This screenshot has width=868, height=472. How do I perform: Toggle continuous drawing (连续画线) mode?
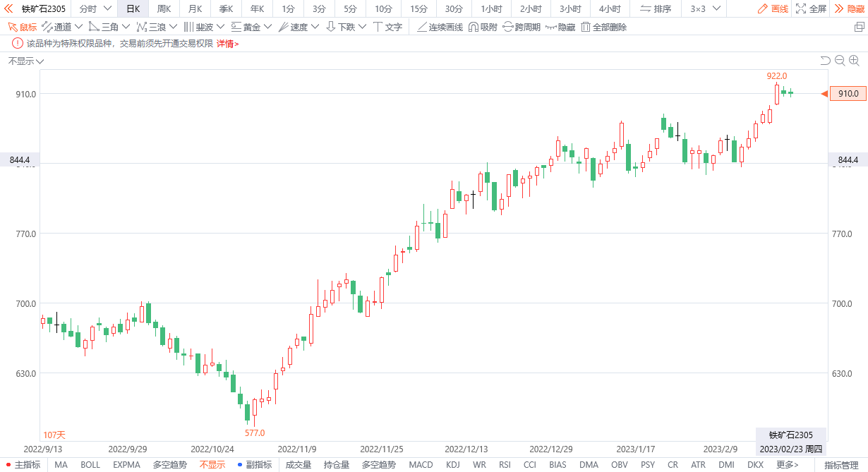tap(439, 27)
